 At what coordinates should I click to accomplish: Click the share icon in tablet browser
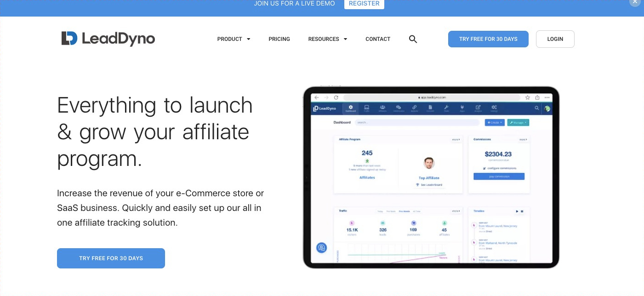point(537,97)
